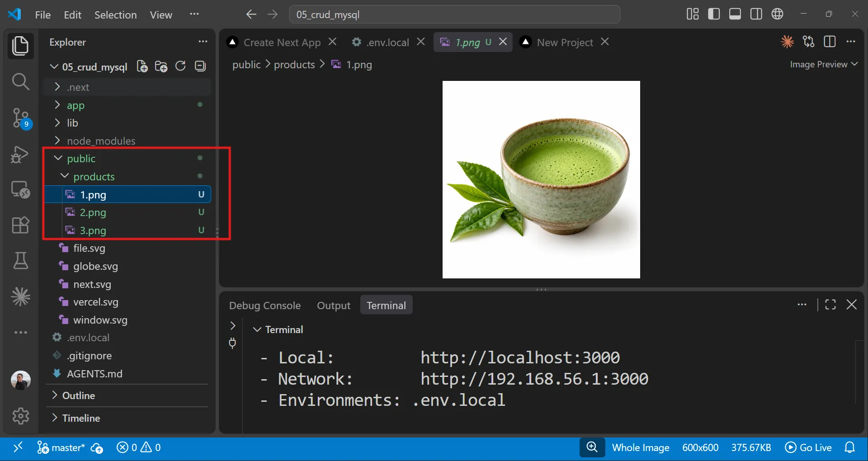
Task: Show additional views ellipsis in activity bar
Action: [x=20, y=332]
